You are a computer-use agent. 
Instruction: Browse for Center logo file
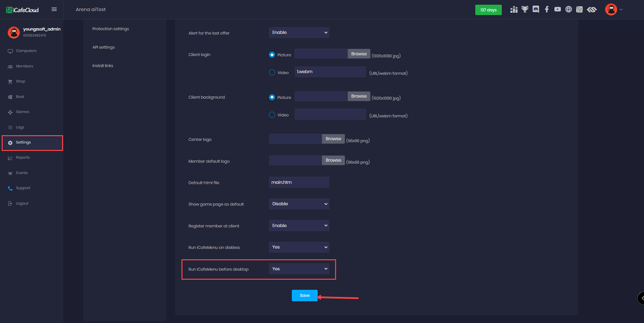[333, 139]
